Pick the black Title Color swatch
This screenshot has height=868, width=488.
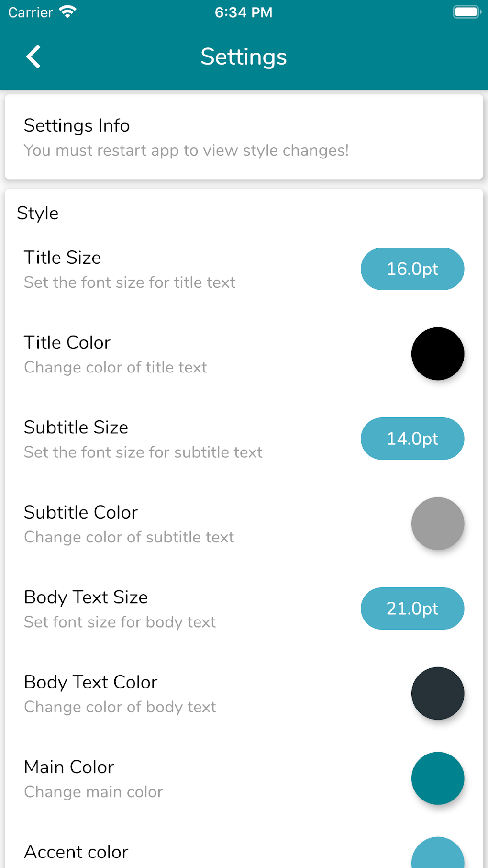pyautogui.click(x=437, y=354)
